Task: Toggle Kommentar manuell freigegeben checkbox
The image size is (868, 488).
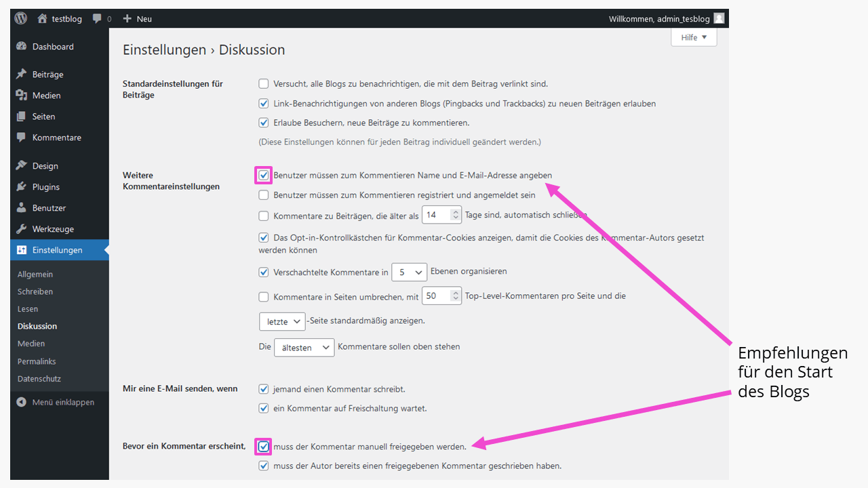Action: (x=264, y=447)
